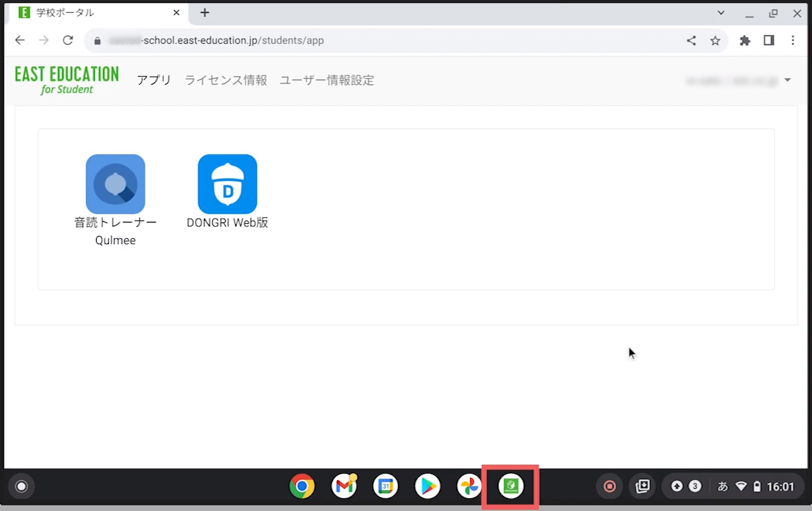Open the clock showing 16:01
812x511 pixels.
781,487
